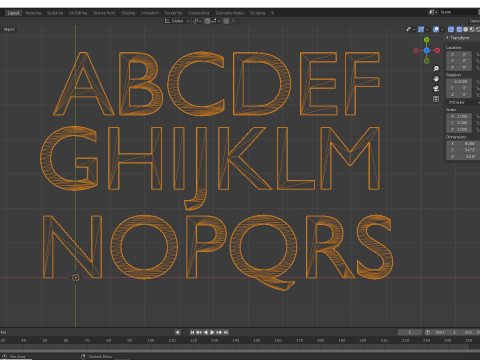
Task: Select material preview shading mode
Action: coord(472,29)
